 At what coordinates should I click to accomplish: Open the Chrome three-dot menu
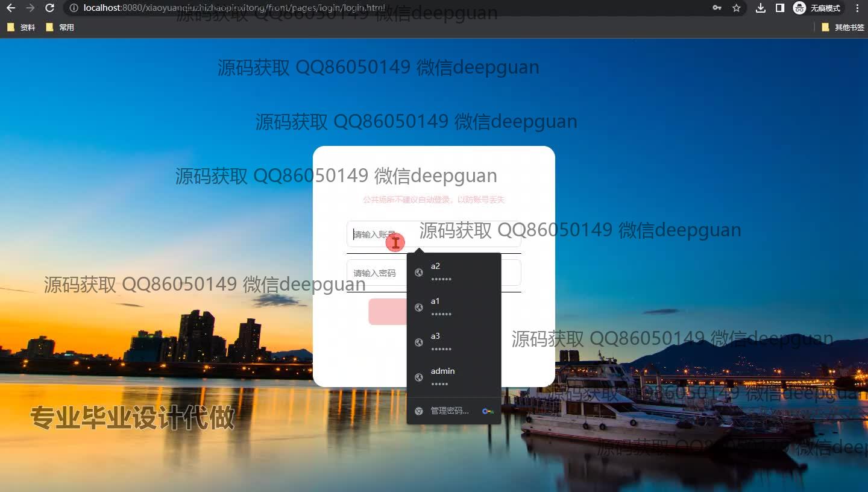point(857,8)
